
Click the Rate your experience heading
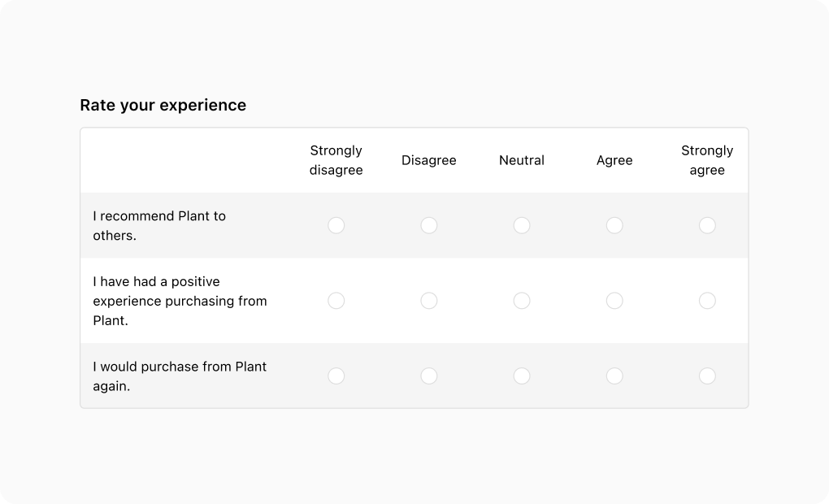tap(163, 105)
